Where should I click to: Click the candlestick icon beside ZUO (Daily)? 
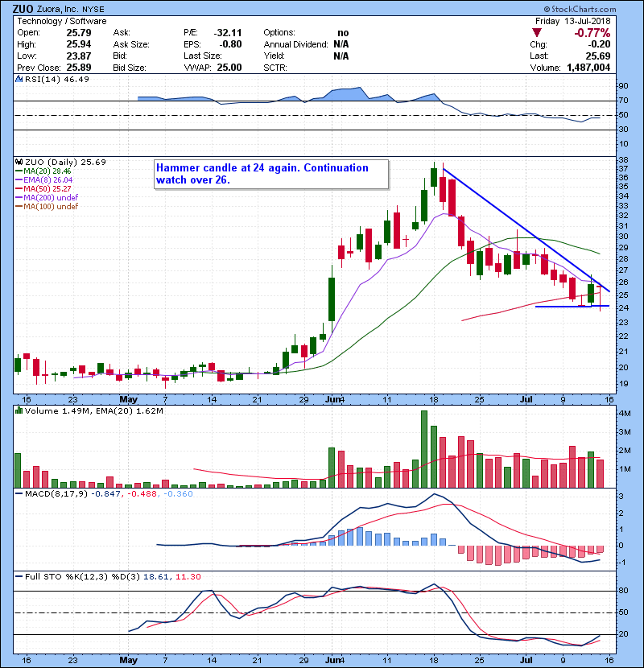(x=19, y=163)
